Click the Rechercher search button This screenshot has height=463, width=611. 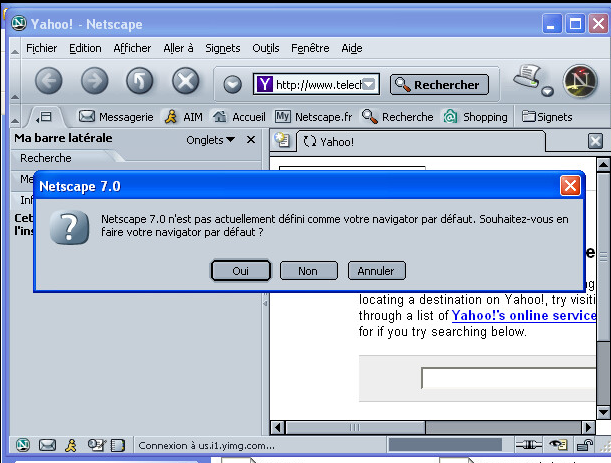(439, 85)
